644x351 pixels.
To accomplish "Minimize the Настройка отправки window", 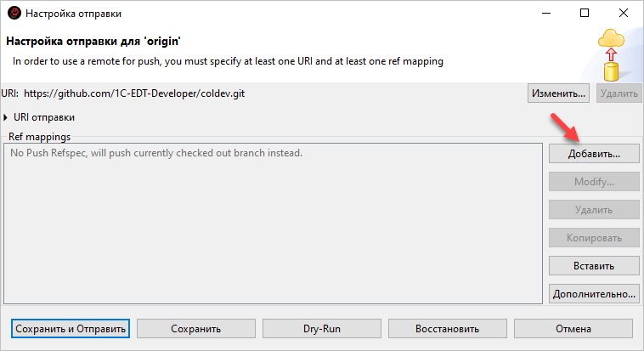I will coord(545,14).
